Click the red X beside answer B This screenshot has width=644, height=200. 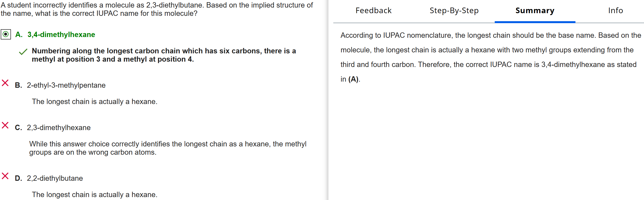click(5, 83)
